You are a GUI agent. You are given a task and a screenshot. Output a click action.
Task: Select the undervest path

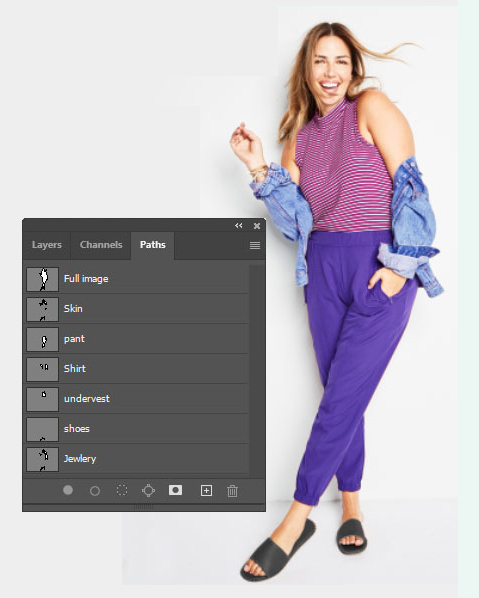(137, 399)
